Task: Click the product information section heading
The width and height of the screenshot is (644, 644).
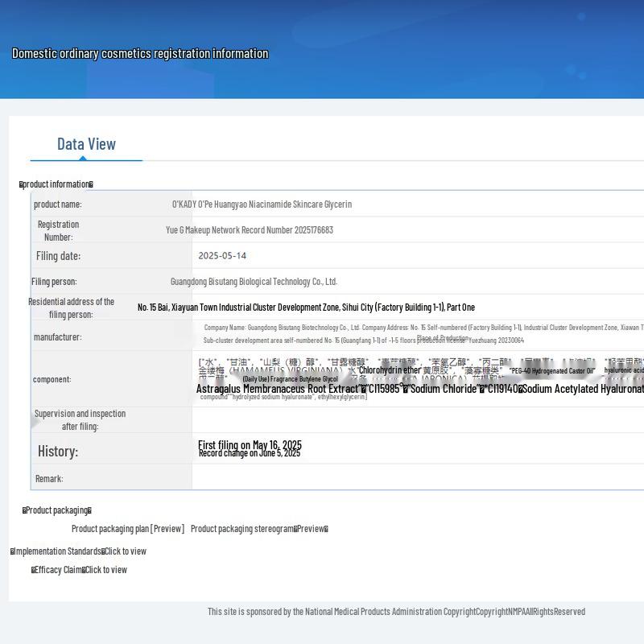Action: pos(56,184)
